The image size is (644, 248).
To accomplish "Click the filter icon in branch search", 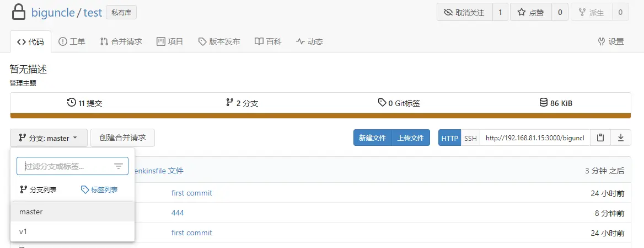I will pos(119,166).
